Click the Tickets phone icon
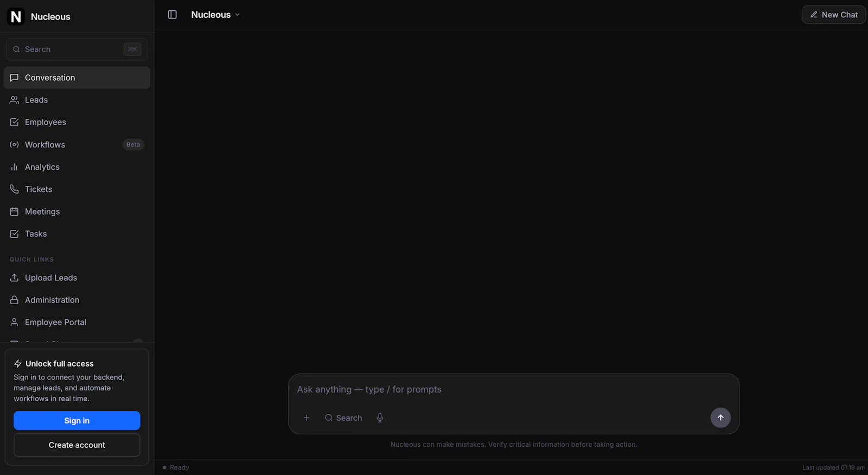Image resolution: width=868 pixels, height=475 pixels. 15,189
